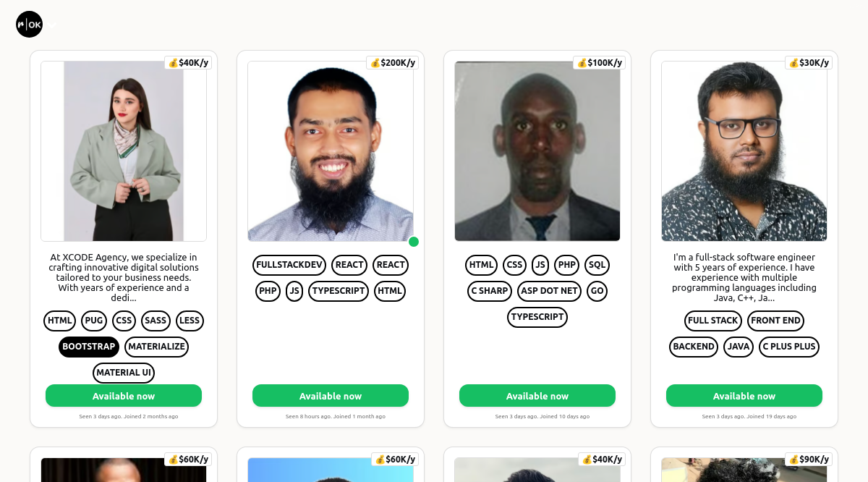Expand the chevron beside the r|OK logo
The height and width of the screenshot is (482, 868).
coord(52,25)
